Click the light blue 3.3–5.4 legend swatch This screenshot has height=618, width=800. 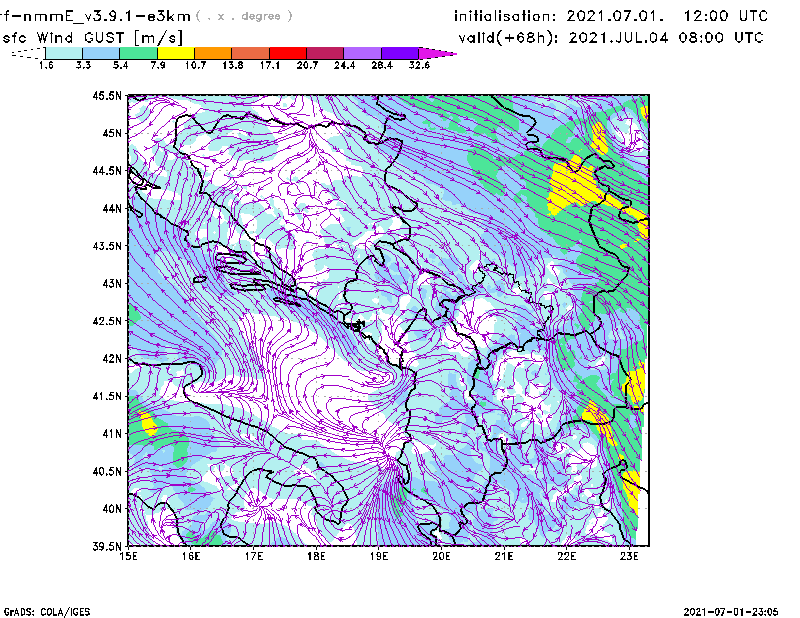click(x=101, y=53)
